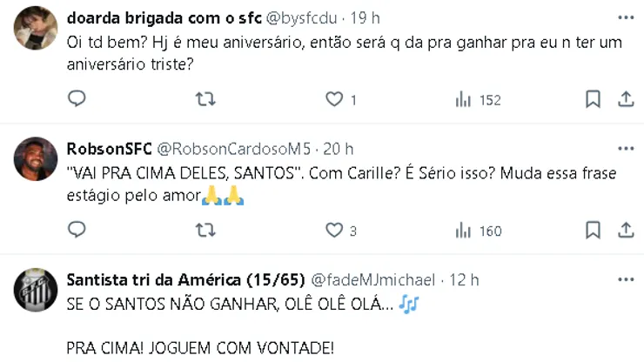This screenshot has width=644, height=362.
Task: Like RobsonSFC's tweet with 3 likes
Action: [x=335, y=230]
